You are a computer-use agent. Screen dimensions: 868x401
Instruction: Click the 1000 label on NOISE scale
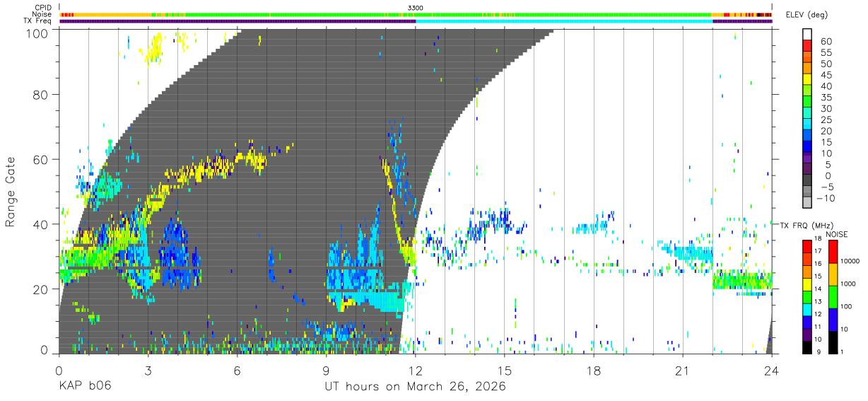click(x=848, y=285)
